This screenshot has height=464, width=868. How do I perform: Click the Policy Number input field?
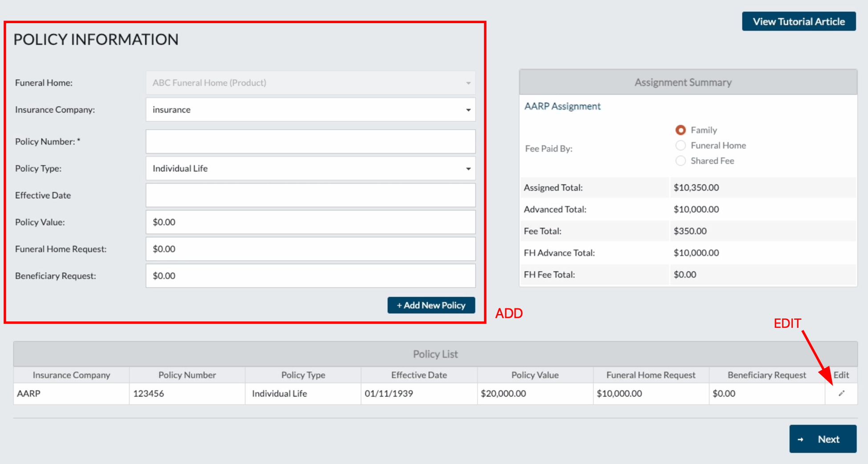pos(310,141)
